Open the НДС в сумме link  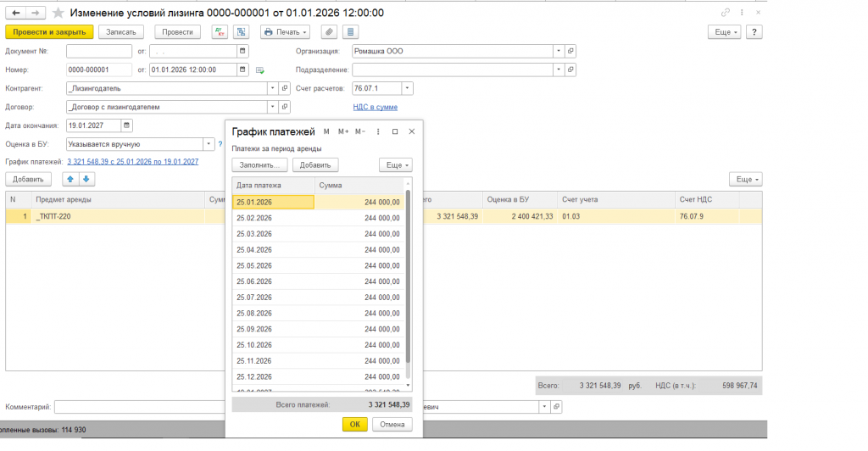click(x=376, y=108)
